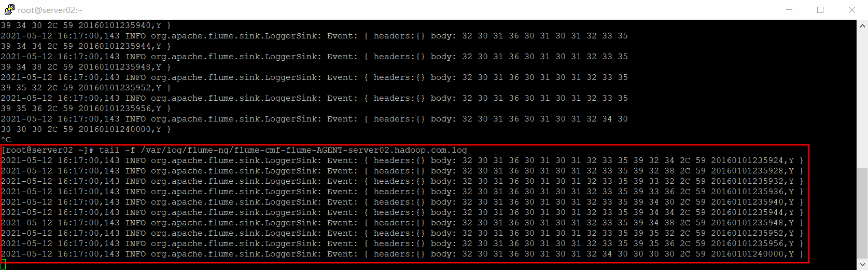868x270 pixels.
Task: Click the vertical scrollbar thumb
Action: coord(862,213)
